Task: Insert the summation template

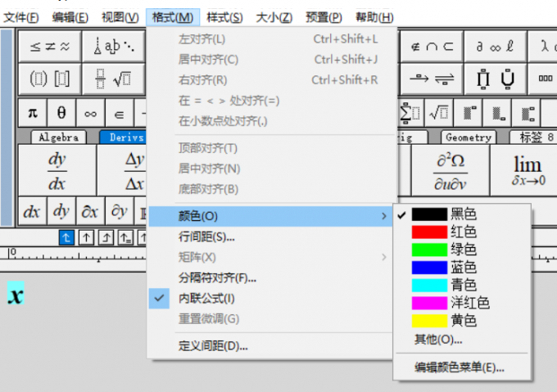Action: [410, 113]
